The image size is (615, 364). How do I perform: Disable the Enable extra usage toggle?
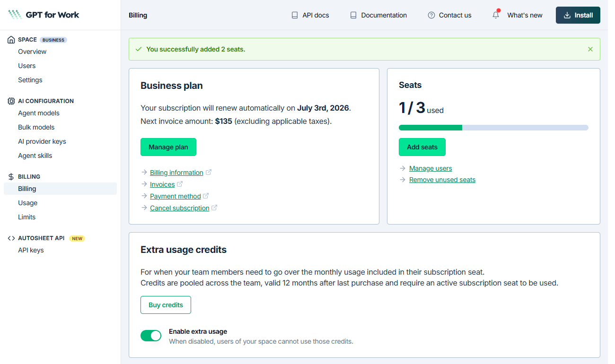click(151, 336)
